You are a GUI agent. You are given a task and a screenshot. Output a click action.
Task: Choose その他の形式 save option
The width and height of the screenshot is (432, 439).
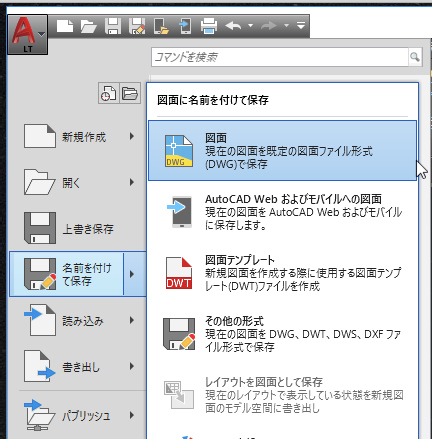click(x=282, y=334)
